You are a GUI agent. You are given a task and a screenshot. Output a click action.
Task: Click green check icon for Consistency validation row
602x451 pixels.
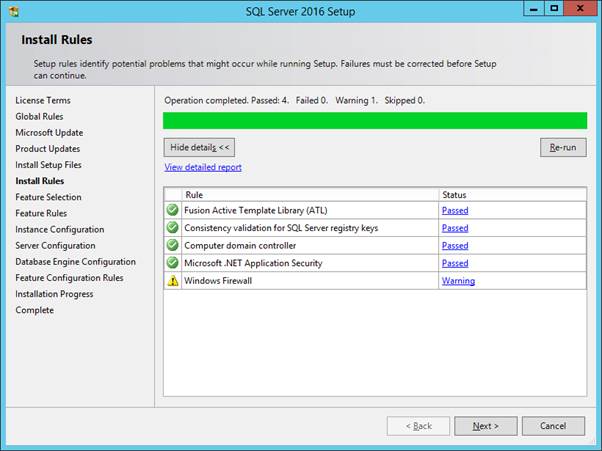[173, 228]
